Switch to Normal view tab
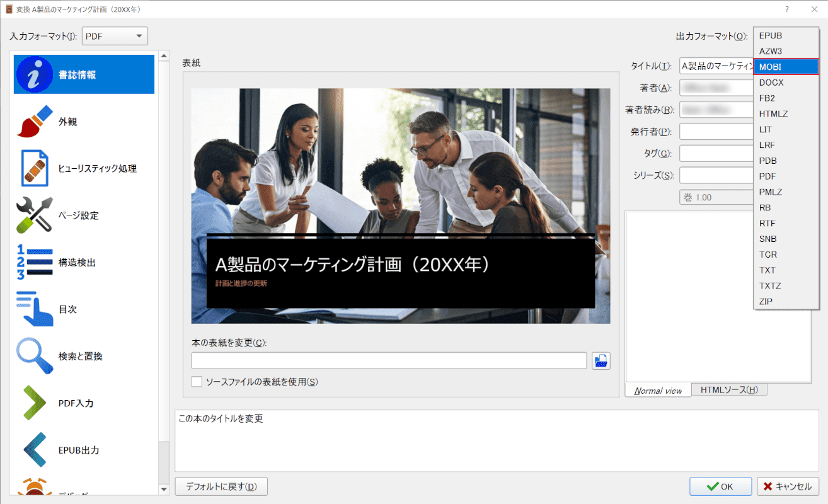This screenshot has width=828, height=504. pyautogui.click(x=658, y=391)
